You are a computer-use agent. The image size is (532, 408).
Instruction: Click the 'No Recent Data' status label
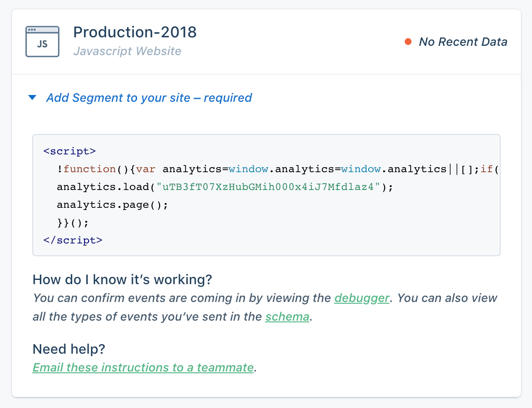point(463,42)
